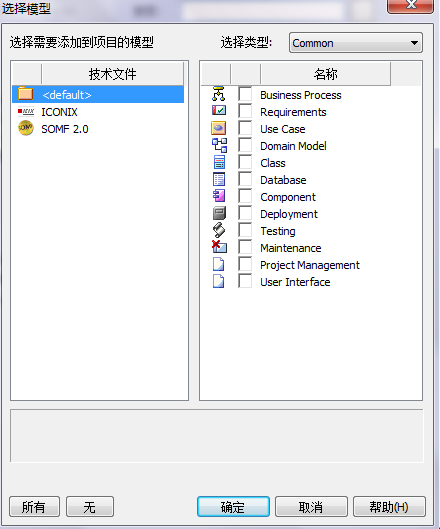Enable the Requirements checkbox
The image size is (440, 529).
point(245,111)
